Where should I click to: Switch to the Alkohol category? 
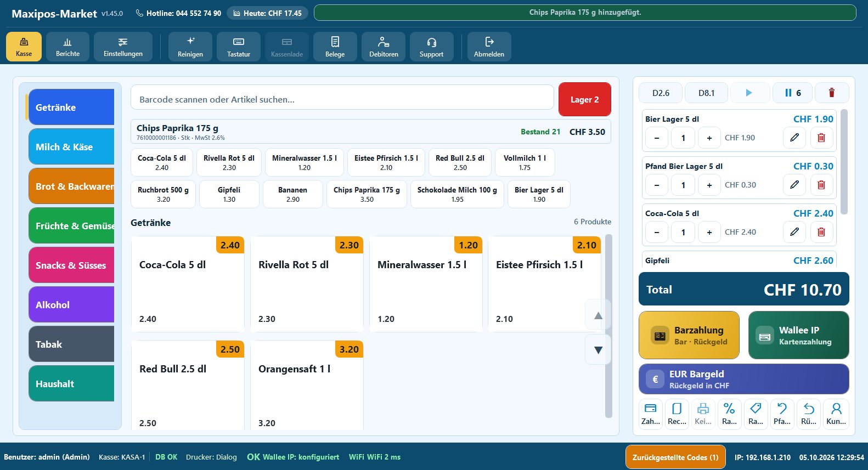(71, 304)
